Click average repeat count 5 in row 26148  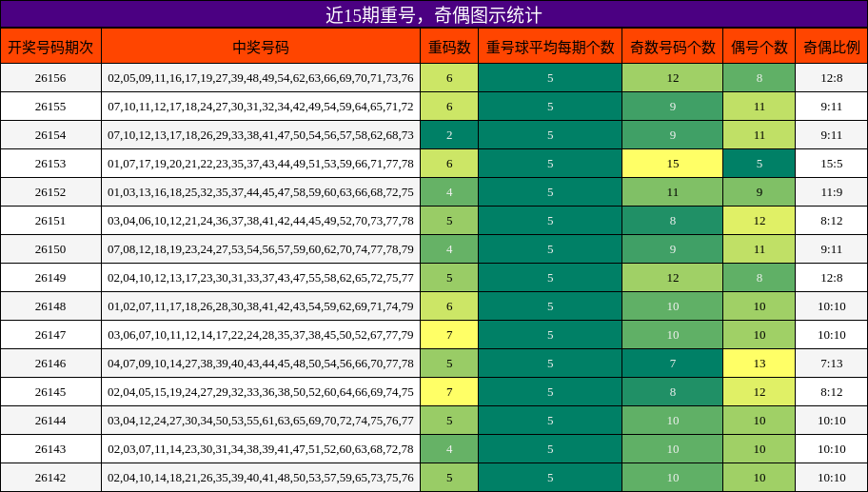(x=550, y=306)
